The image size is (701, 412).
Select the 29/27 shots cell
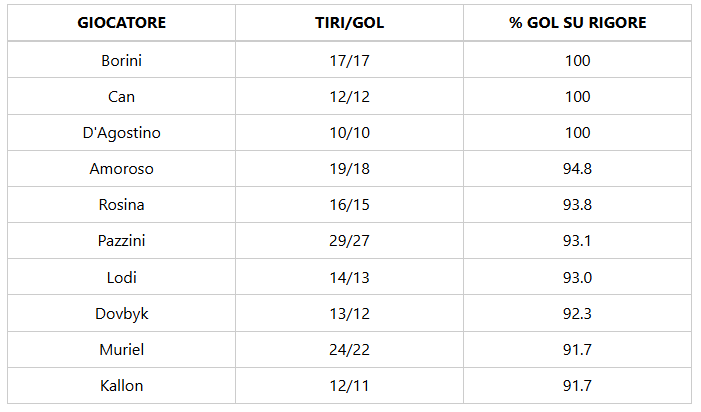coord(349,241)
